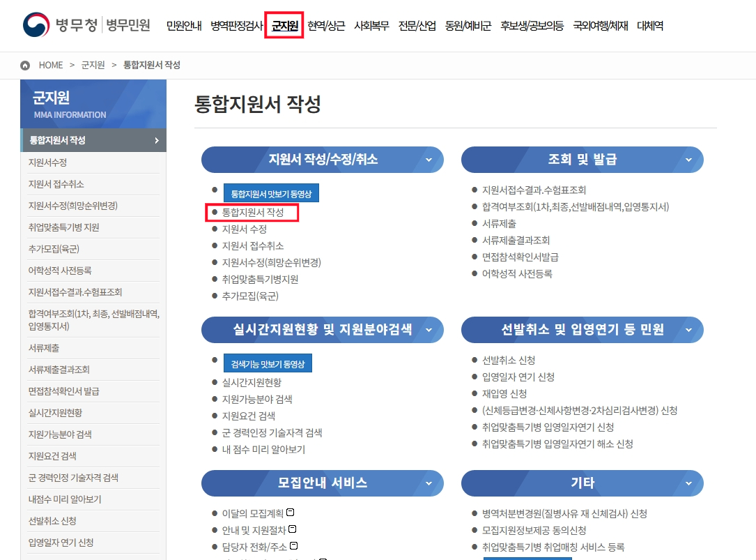Open 취업맞춤특기병 입영일자연기 신청 link
Viewport: 756px width, 560px height.
pos(548,427)
